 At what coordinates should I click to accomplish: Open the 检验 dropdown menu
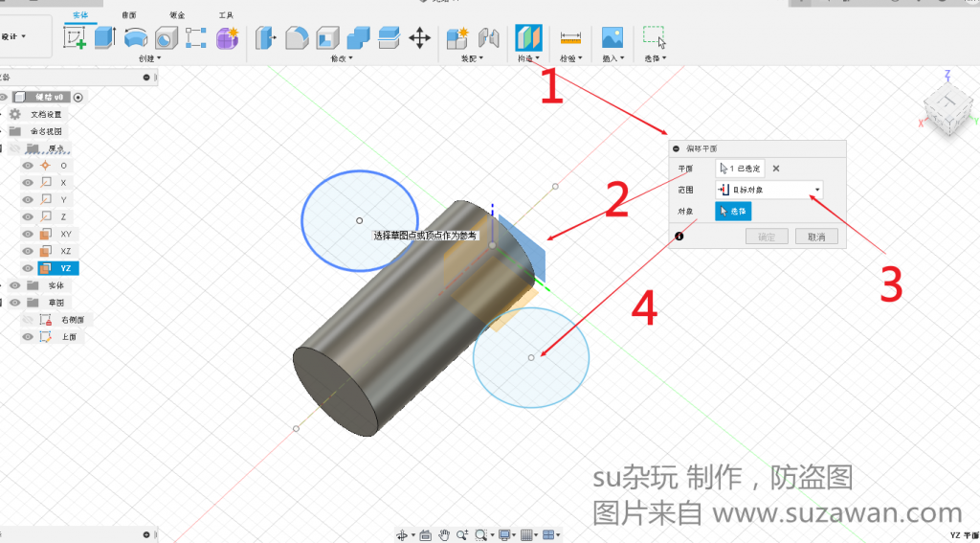click(x=571, y=58)
